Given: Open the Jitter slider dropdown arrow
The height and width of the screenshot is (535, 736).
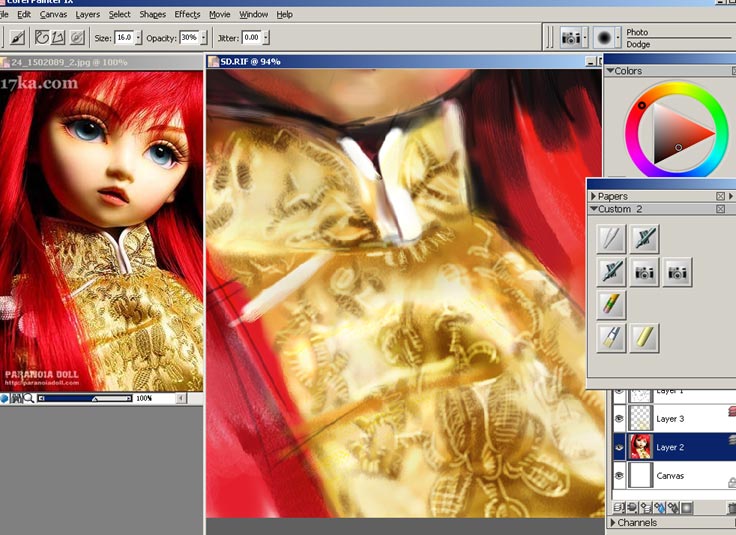Looking at the screenshot, I should point(266,38).
